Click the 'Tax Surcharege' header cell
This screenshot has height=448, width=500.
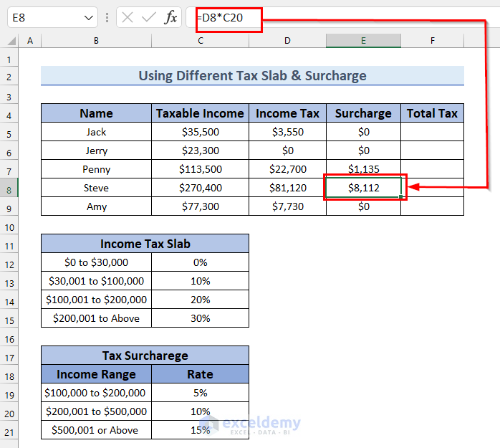click(x=145, y=355)
